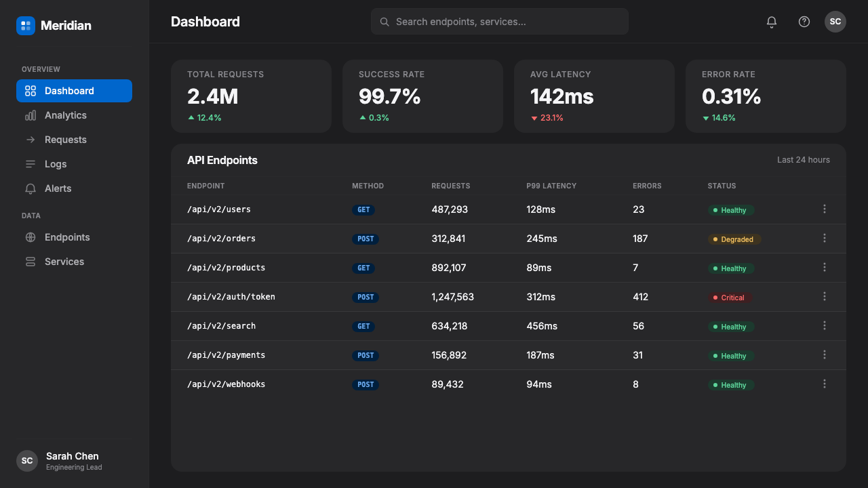
Task: Click the Degraded status badge
Action: [x=734, y=239]
